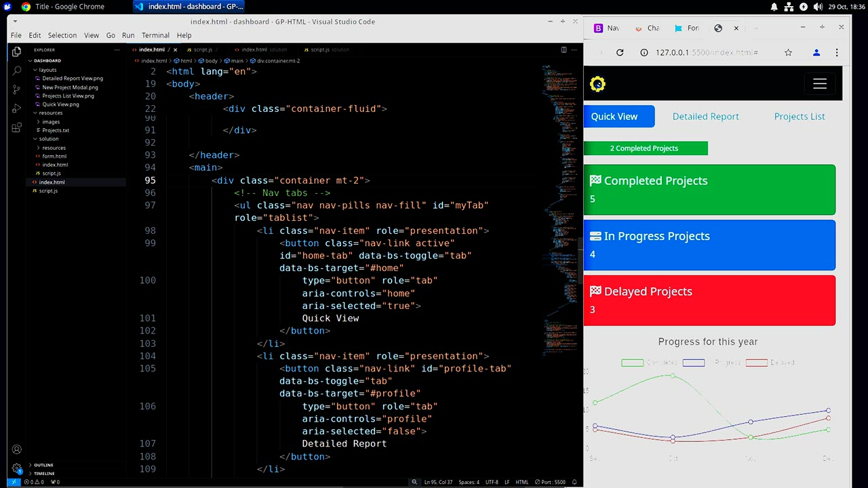Image resolution: width=868 pixels, height=488 pixels.
Task: Click the zoom magnifier in the status bar
Action: [x=414, y=482]
